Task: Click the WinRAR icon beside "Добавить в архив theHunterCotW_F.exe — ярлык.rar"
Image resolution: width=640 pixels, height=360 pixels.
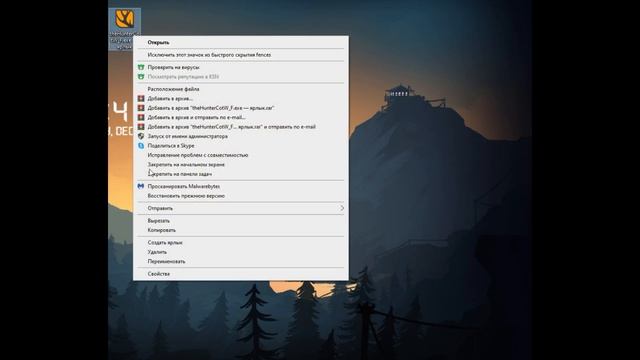Action: [x=141, y=108]
